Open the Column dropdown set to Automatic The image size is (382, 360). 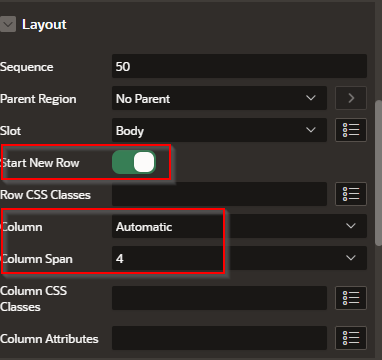click(x=239, y=226)
